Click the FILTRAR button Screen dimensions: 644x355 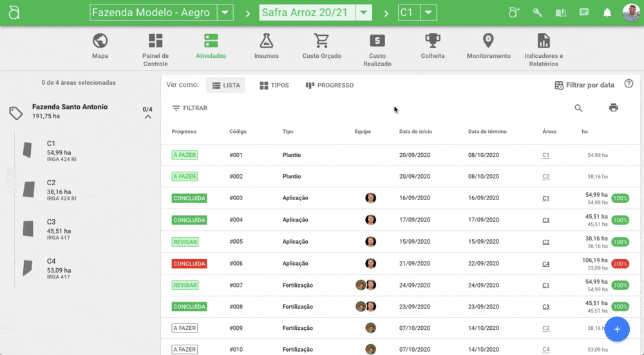pos(189,108)
